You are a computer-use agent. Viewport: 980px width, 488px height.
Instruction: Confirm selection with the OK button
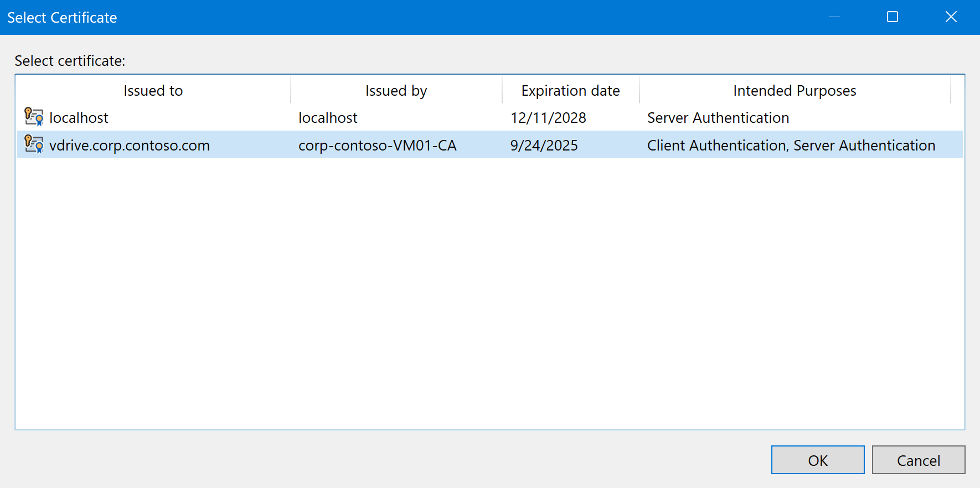(x=817, y=460)
